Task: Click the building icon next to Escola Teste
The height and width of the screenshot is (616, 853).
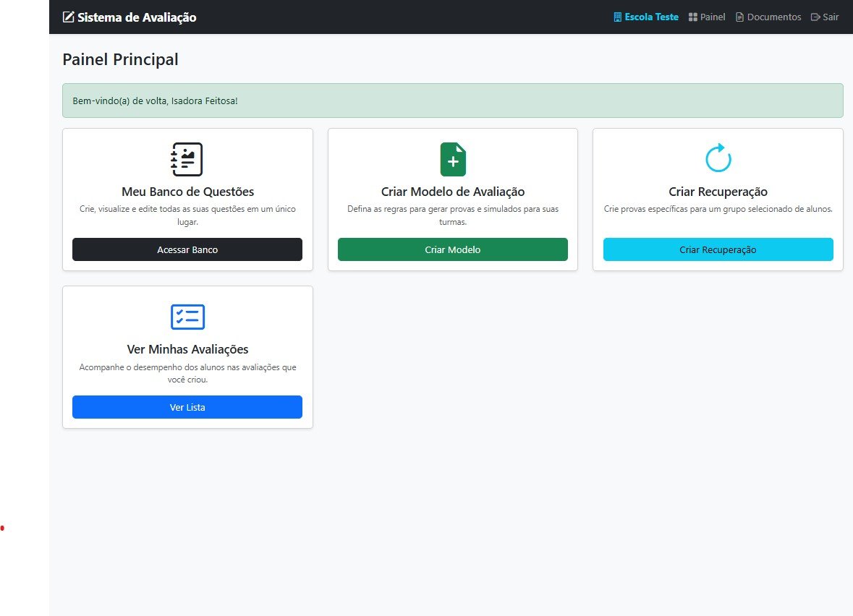Action: tap(617, 17)
